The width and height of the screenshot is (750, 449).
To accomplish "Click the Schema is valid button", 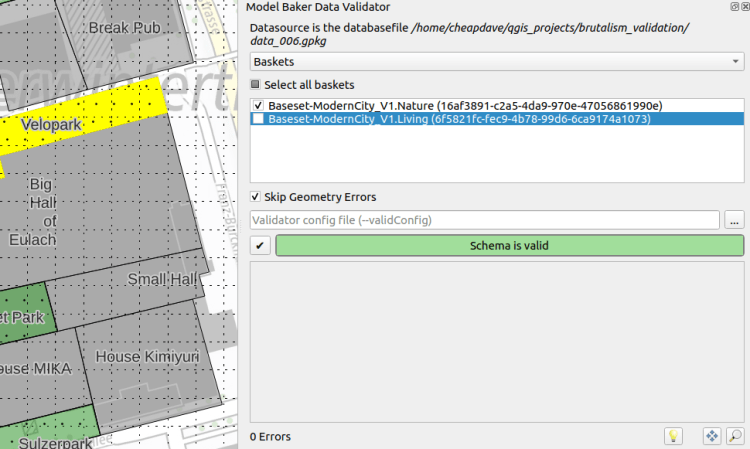I will point(509,246).
